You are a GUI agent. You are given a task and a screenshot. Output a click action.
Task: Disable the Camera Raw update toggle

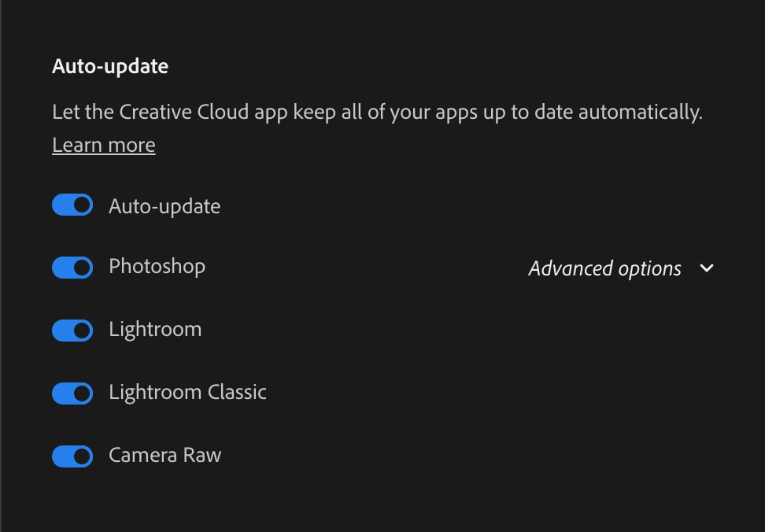(x=72, y=456)
